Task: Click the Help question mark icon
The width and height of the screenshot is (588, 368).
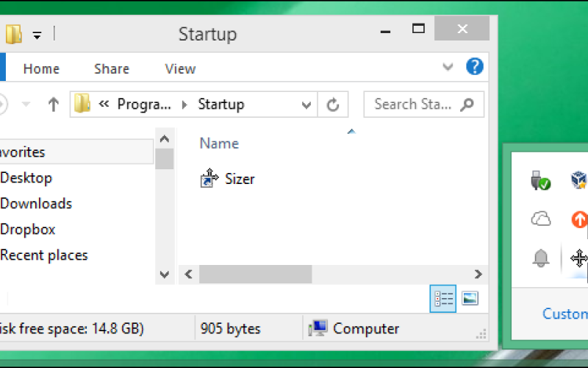Action: click(475, 67)
